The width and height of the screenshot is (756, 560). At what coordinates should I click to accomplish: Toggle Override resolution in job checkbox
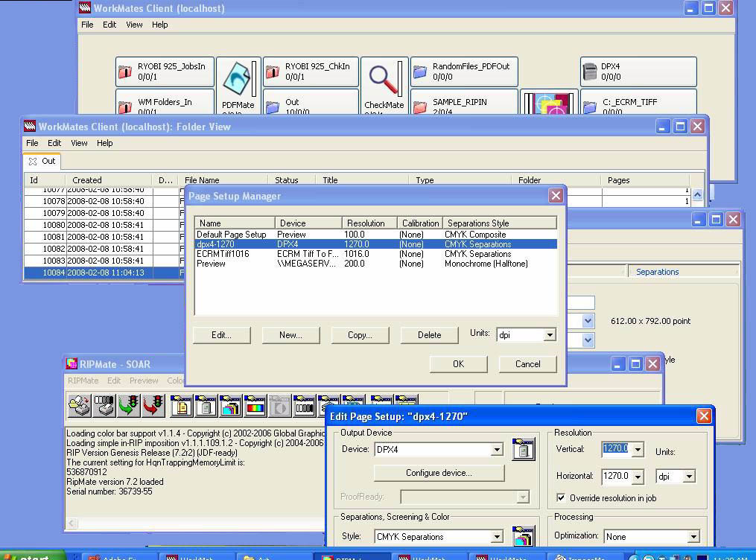coord(561,497)
